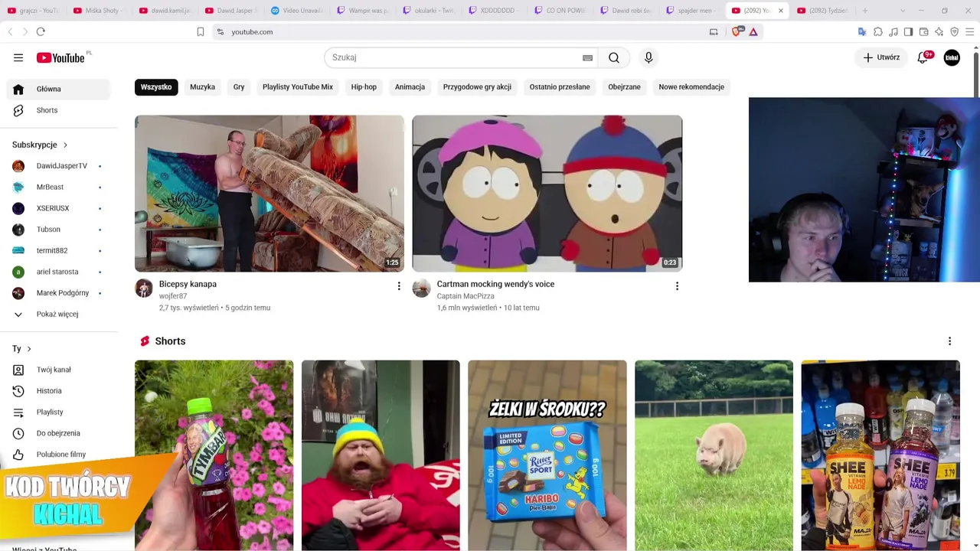Open Brave Shields panel

coord(737,31)
